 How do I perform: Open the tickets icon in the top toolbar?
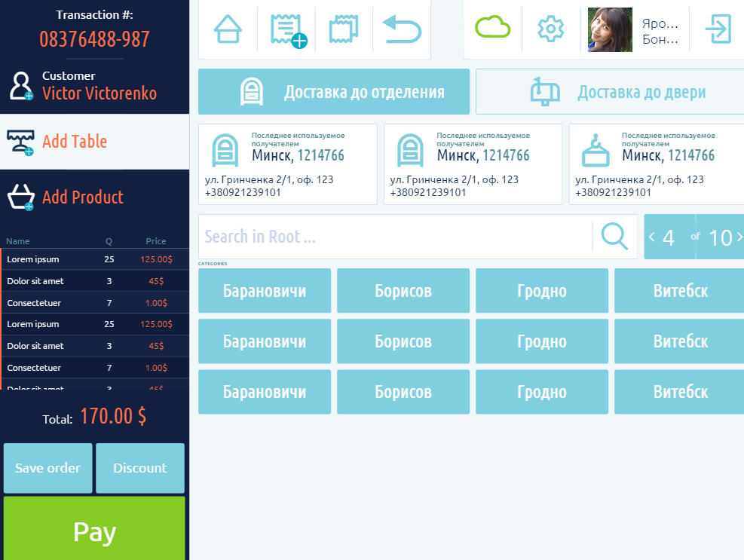344,29
